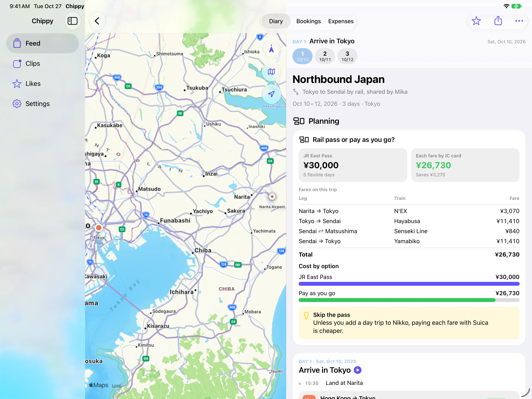532x399 pixels.
Task: Go back with the chevron button
Action: tap(97, 21)
